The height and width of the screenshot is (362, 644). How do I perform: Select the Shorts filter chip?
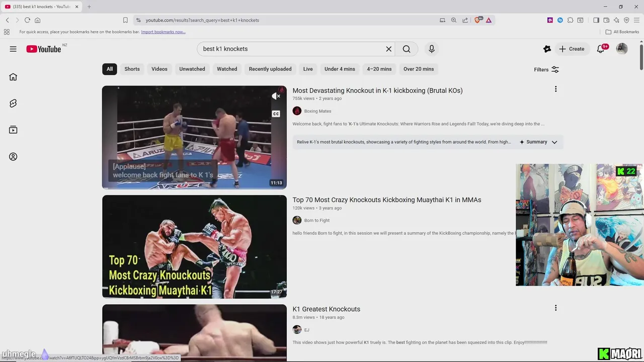click(x=132, y=69)
